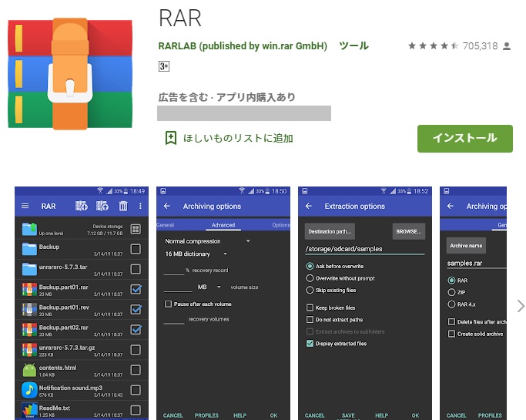Click the Backup folder icon

coord(29,249)
